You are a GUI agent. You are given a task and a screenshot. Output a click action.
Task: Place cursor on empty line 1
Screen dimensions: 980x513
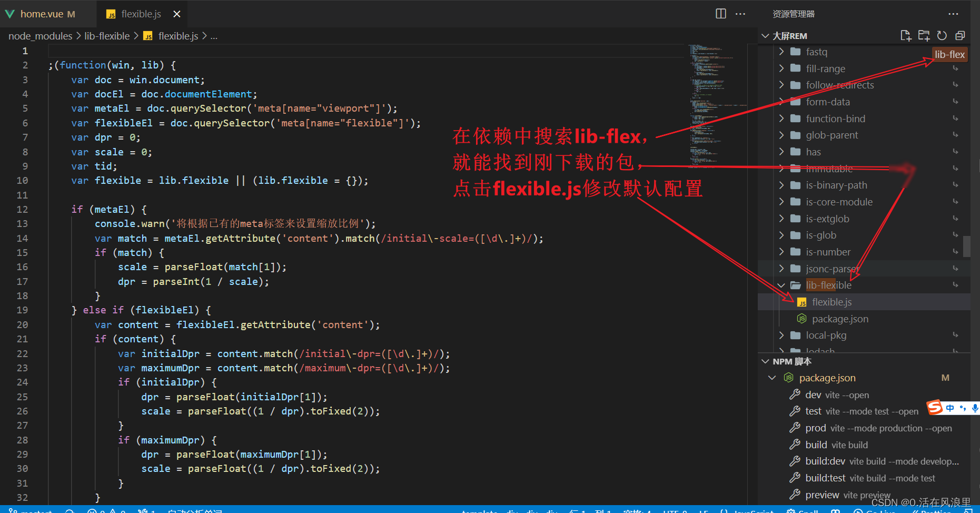[x=366, y=51]
